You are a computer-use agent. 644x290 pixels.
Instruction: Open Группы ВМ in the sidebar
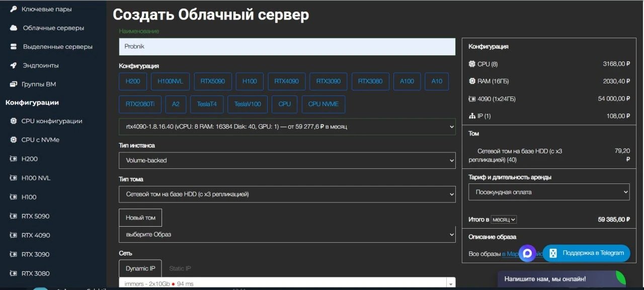coord(39,84)
